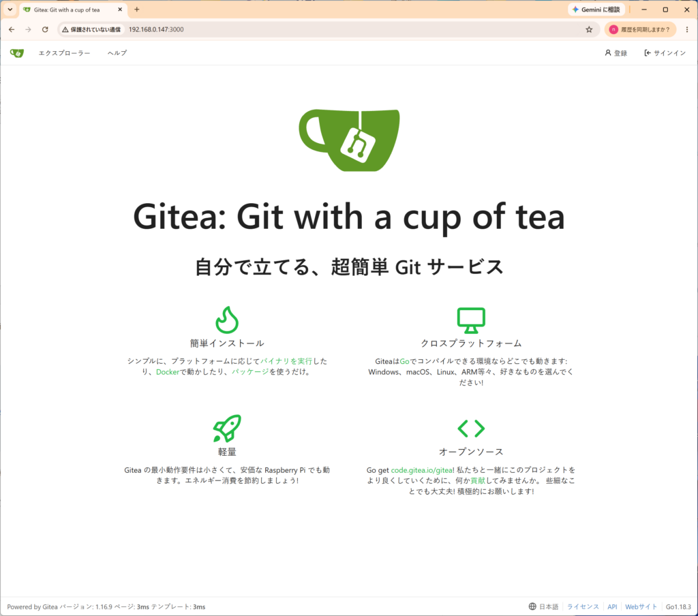This screenshot has width=698, height=616.
Task: Open the バイナリを実行 link
Action: pyautogui.click(x=286, y=361)
